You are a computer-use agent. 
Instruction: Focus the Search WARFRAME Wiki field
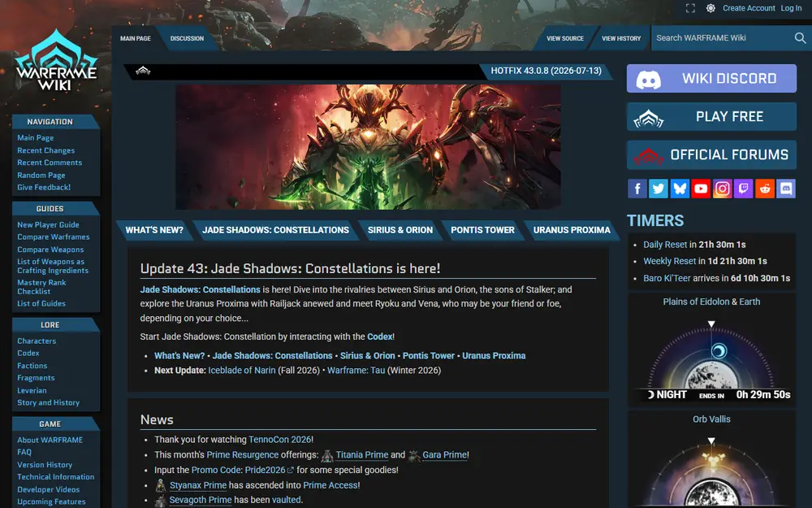(723, 38)
